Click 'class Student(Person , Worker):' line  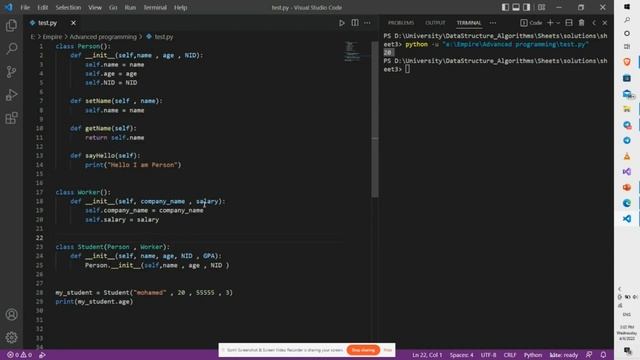(x=113, y=247)
